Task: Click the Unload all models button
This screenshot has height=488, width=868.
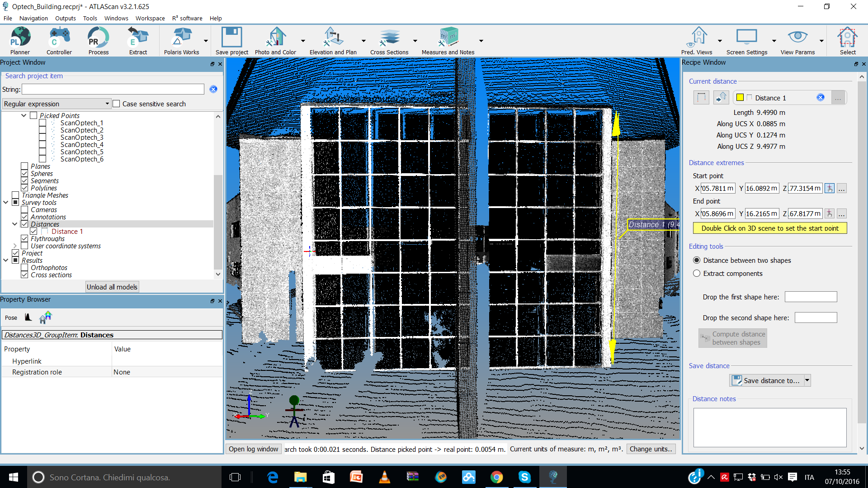Action: coord(112,287)
